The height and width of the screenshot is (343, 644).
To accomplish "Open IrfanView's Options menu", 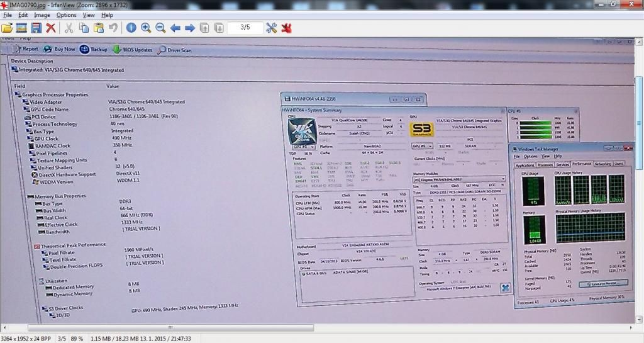I will [x=66, y=14].
